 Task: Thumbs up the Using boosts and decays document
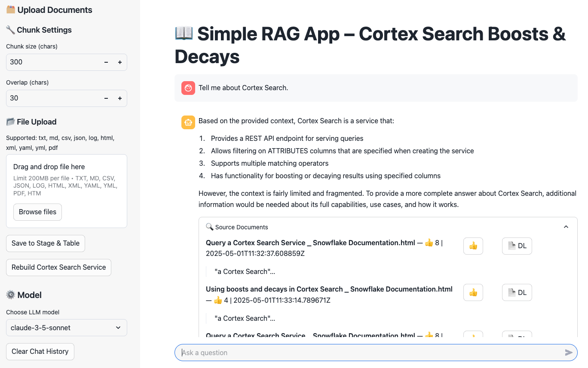473,292
